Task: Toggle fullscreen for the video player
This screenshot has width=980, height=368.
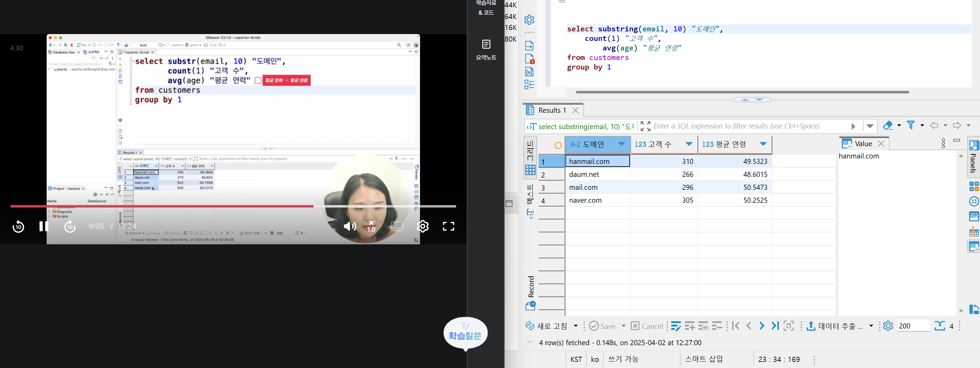Action: click(x=449, y=226)
